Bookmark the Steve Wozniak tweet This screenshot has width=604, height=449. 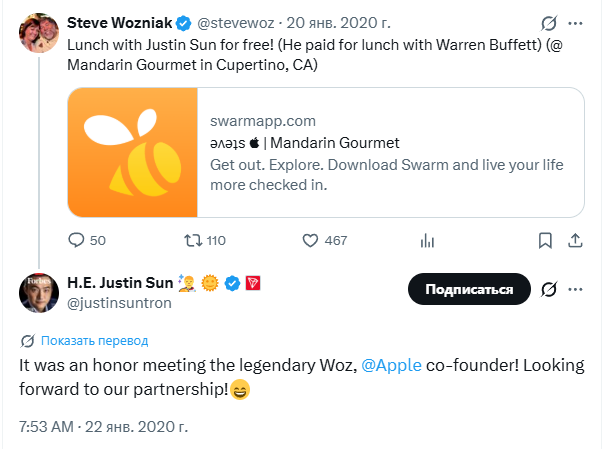click(545, 240)
